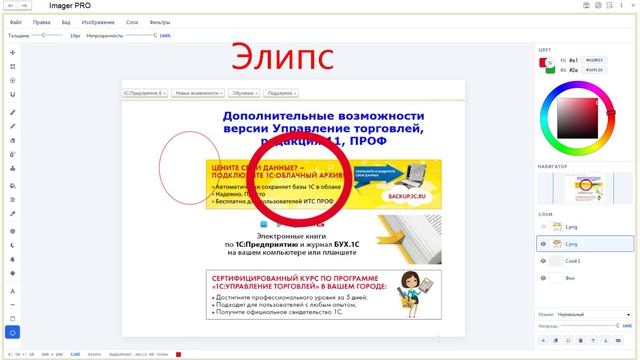Adjust the Толщина thickness slider
This screenshot has width=640, height=360.
pos(47,36)
